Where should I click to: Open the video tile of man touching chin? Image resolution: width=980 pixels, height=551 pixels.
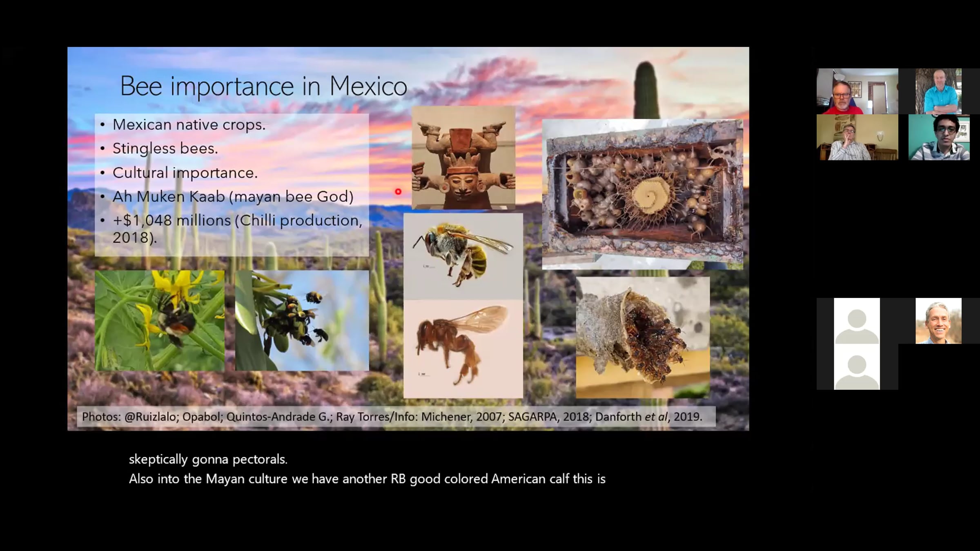click(857, 137)
